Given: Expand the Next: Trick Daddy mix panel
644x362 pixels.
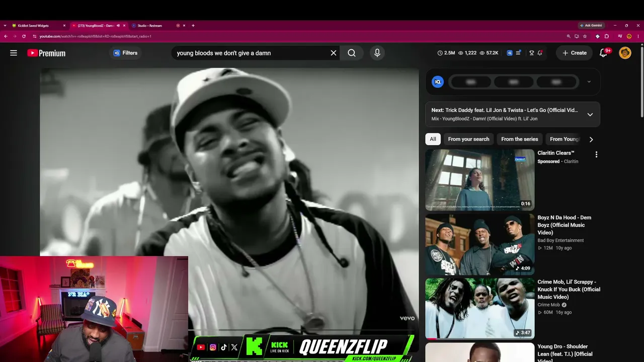Looking at the screenshot, I should coord(590,114).
